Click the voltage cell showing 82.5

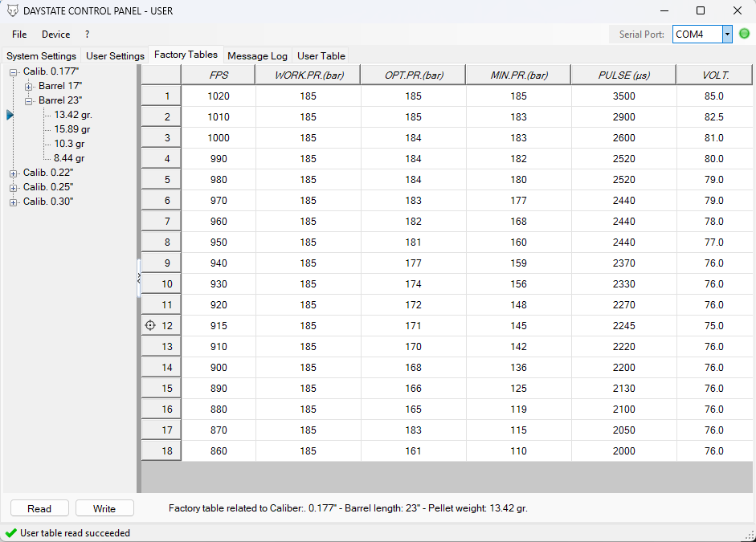click(x=714, y=116)
